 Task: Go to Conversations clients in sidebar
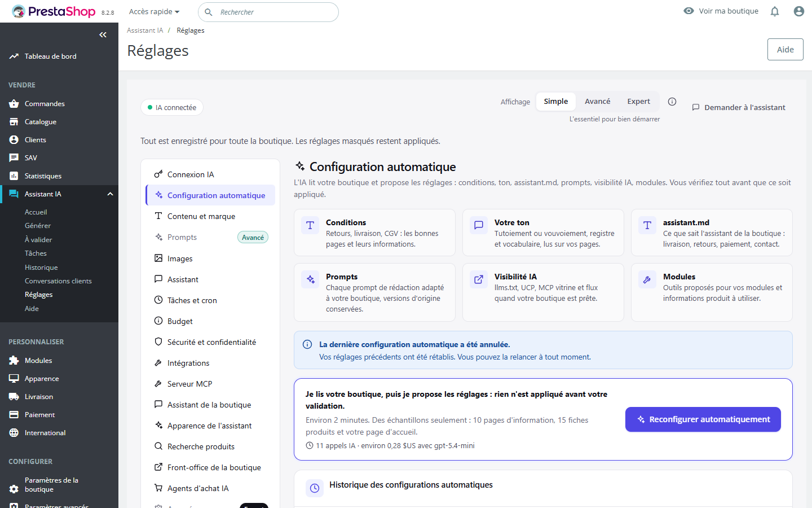58,281
